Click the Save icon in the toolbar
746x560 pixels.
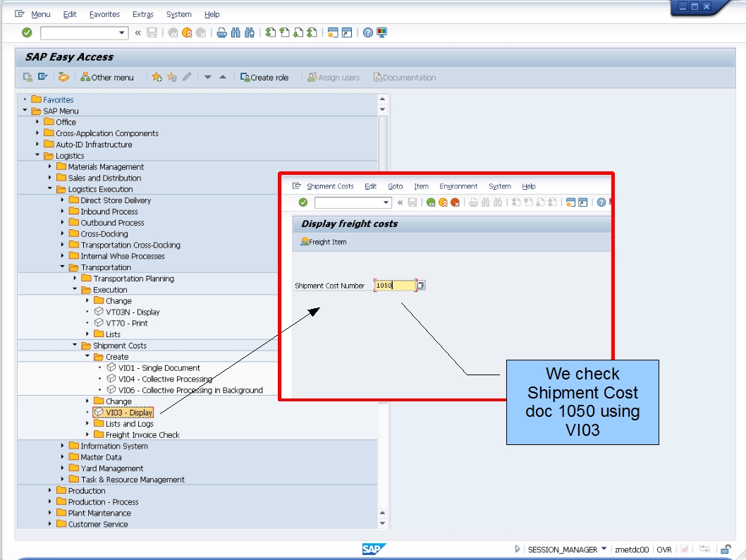[x=151, y=31]
